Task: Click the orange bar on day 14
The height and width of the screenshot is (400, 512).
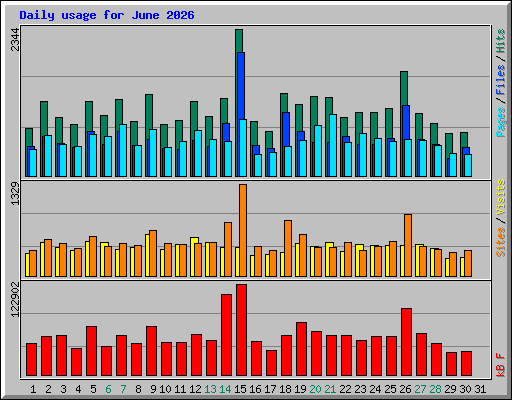Action: [228, 249]
